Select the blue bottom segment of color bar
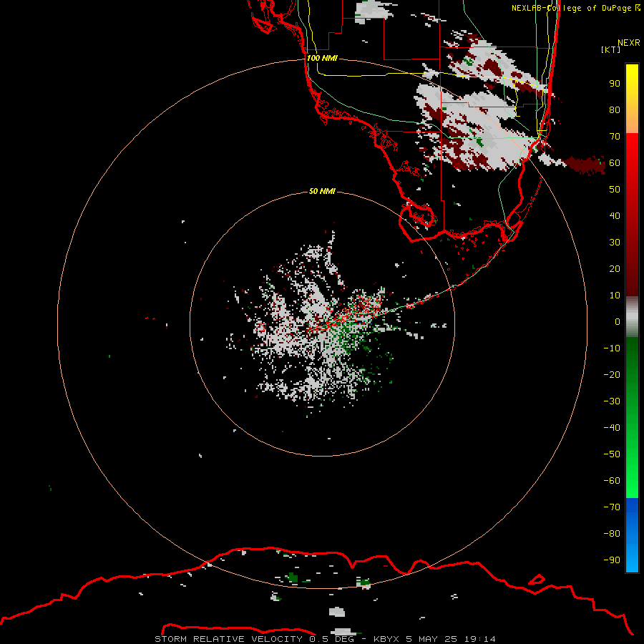This screenshot has height=644, width=644. click(632, 535)
